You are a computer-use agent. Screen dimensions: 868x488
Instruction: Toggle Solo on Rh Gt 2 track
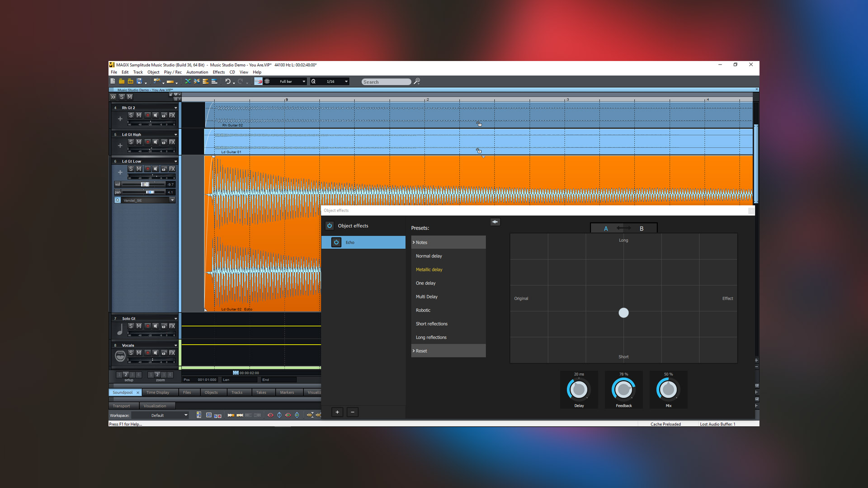(131, 115)
